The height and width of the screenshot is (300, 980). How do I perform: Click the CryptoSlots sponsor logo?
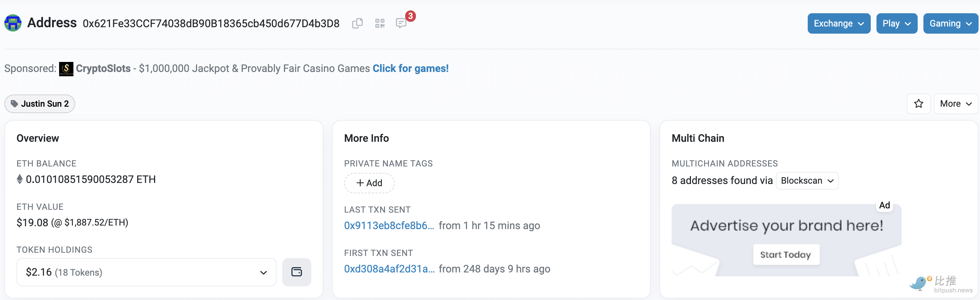[x=66, y=69]
